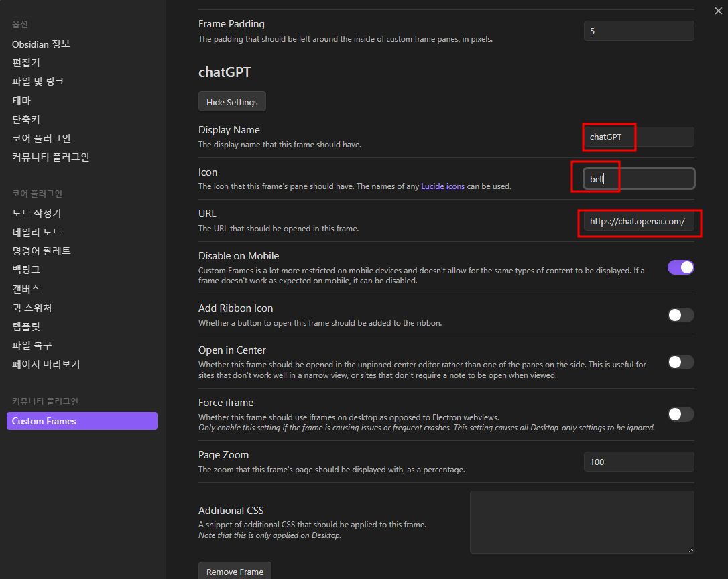Click the Additional CSS label
Image resolution: width=728 pixels, height=579 pixels.
tap(231, 510)
